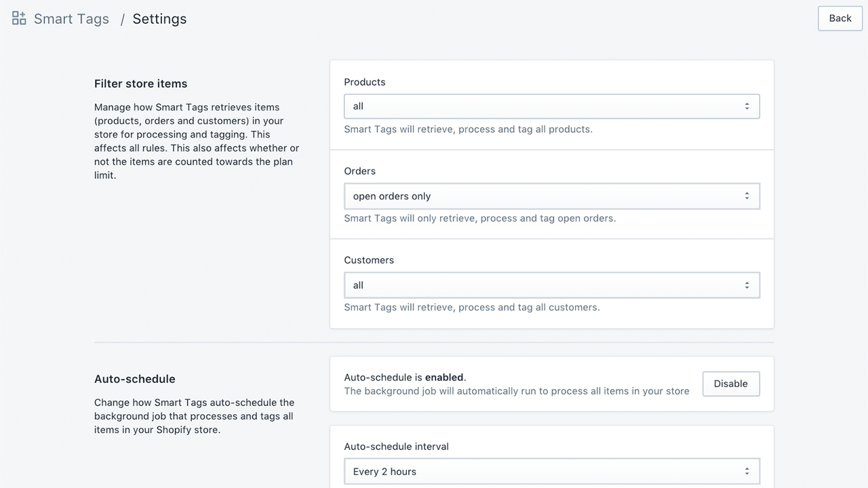Click the "Auto-schedule interval" label
This screenshot has height=488, width=868.
[397, 446]
